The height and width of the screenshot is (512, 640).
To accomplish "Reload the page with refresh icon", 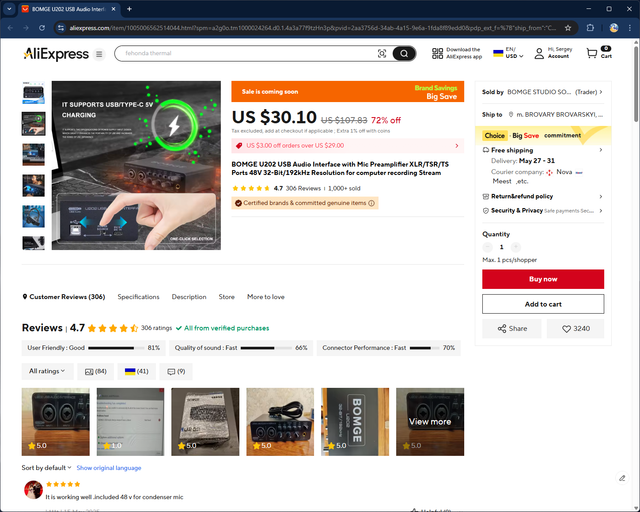I will (42, 28).
